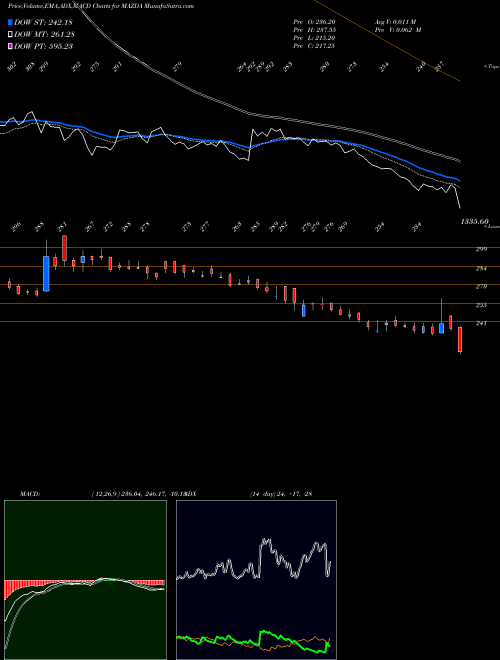
Task: Click the ADX (14 day) 24, +17, -28 values
Action: [281, 494]
